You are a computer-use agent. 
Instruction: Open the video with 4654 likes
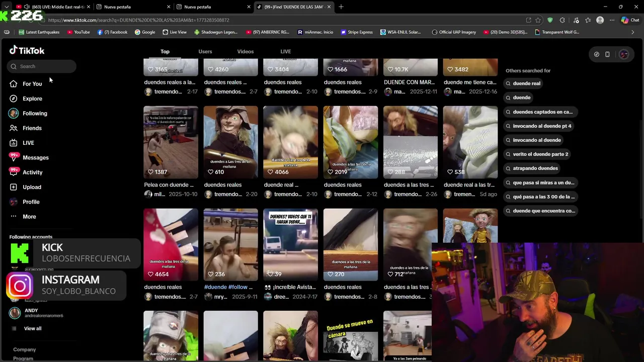pyautogui.click(x=171, y=244)
